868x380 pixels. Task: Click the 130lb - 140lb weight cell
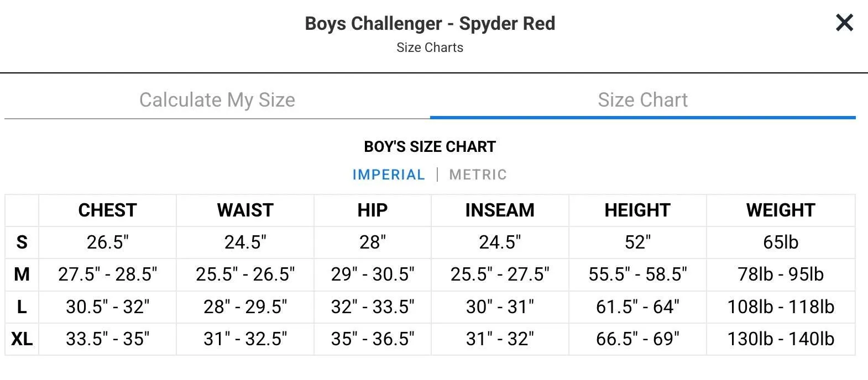click(781, 339)
